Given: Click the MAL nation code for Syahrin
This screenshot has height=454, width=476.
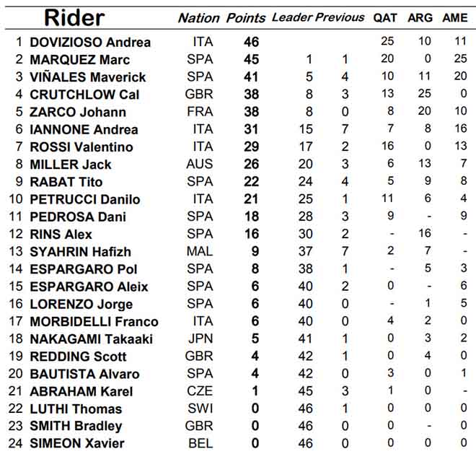Looking at the screenshot, I should pyautogui.click(x=200, y=252).
